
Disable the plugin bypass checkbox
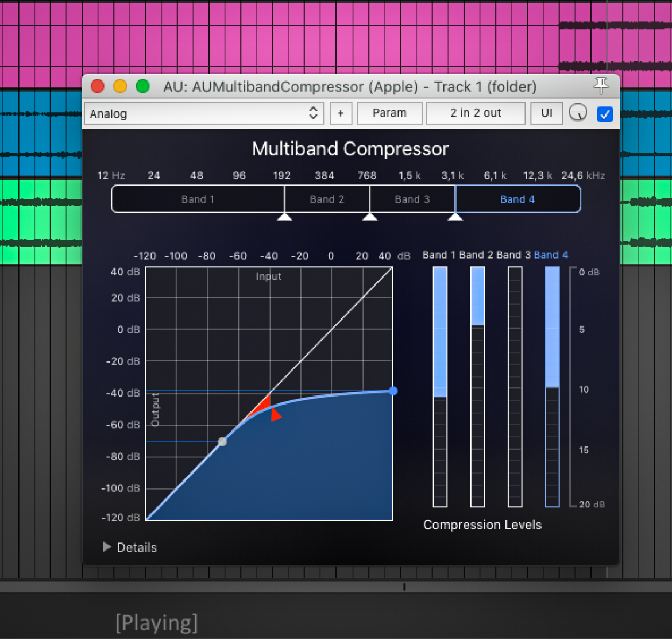pyautogui.click(x=605, y=114)
